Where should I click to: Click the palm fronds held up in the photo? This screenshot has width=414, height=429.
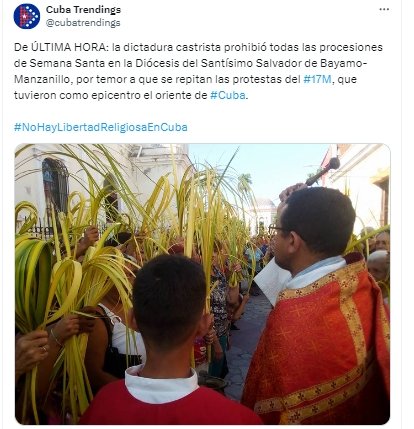pos(133,217)
